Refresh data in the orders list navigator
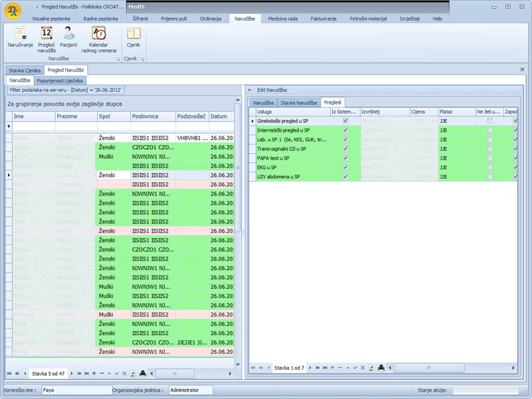This screenshot has height=399, width=532. tap(132, 374)
